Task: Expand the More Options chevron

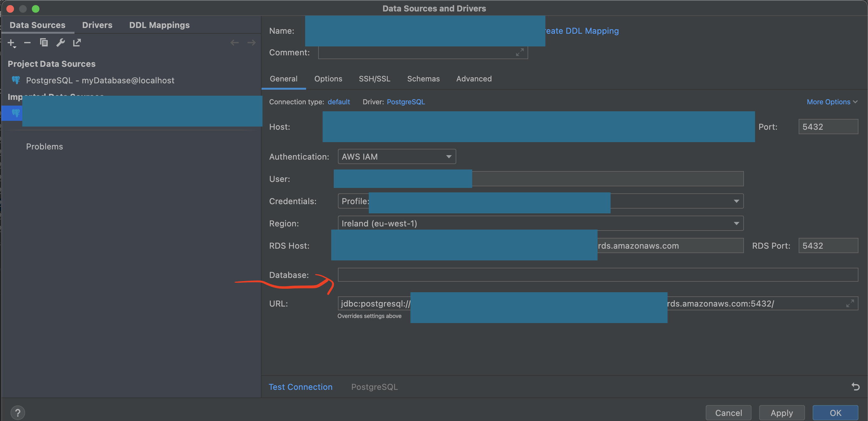Action: (856, 102)
